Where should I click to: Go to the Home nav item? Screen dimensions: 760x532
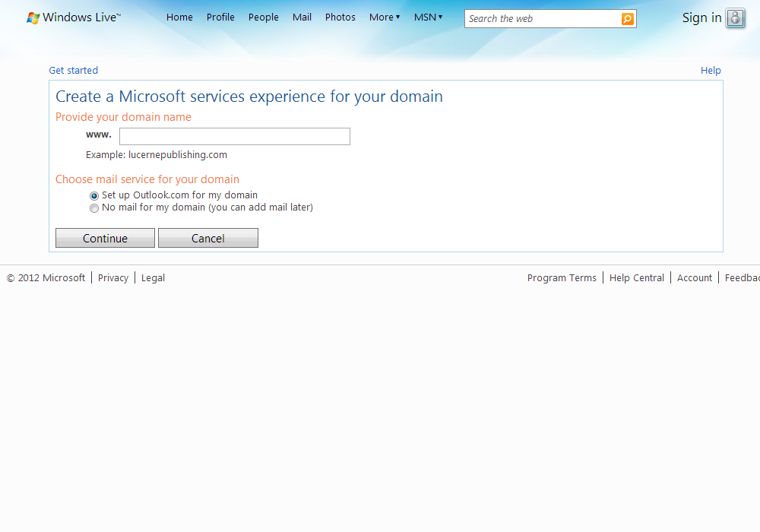click(x=179, y=17)
